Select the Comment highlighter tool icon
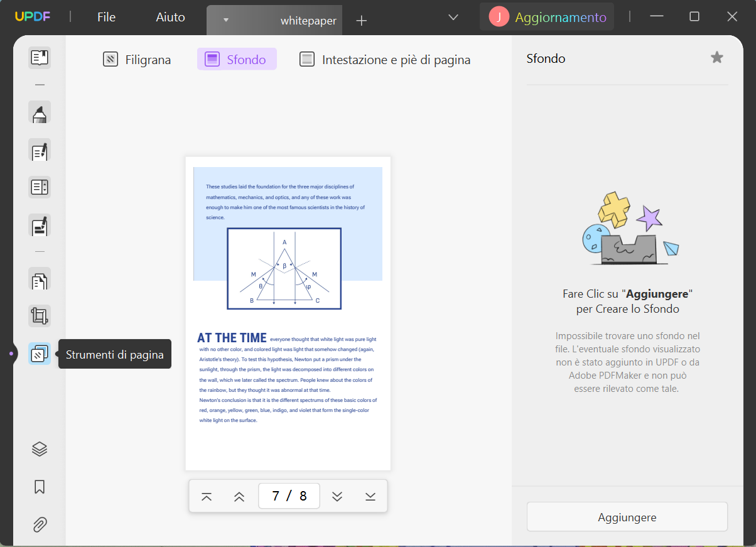Image resolution: width=756 pixels, height=547 pixels. [x=40, y=112]
